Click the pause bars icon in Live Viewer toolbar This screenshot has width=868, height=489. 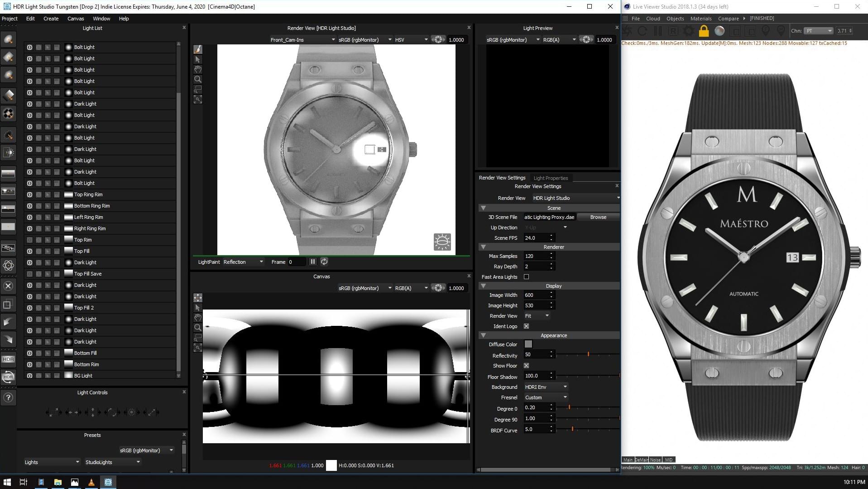657,31
